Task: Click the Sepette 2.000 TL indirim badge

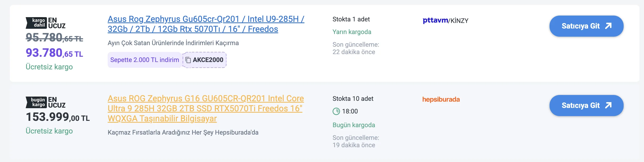Action: pos(144,60)
